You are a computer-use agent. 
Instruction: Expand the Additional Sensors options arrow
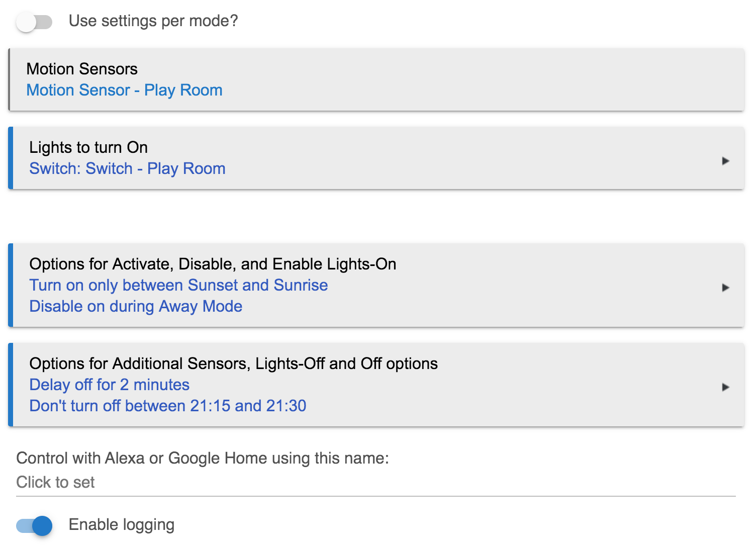pyautogui.click(x=725, y=387)
